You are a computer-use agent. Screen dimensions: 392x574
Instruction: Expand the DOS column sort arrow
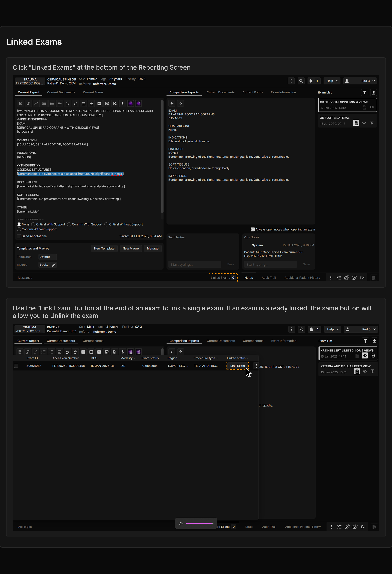click(x=99, y=358)
